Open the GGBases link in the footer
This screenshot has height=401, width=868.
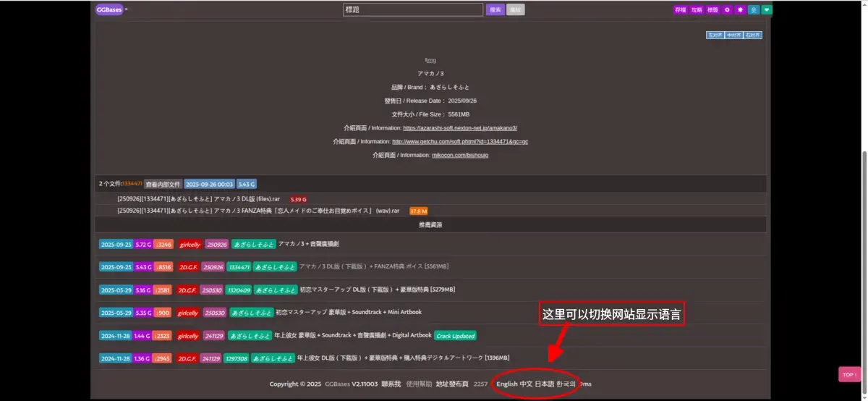point(336,384)
